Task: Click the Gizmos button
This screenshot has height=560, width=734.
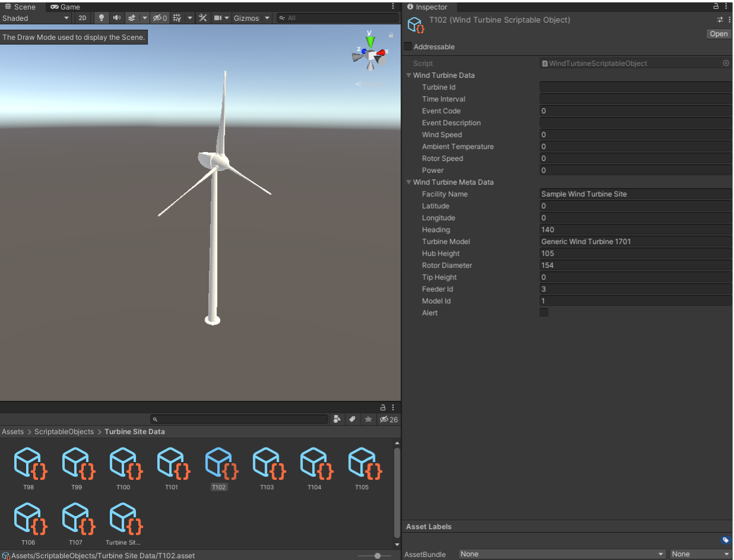Action: 246,18
